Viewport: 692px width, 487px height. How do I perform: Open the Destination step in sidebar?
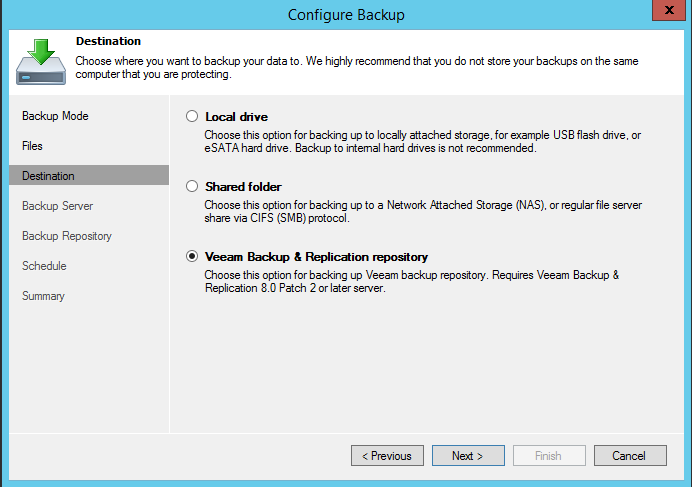[89, 175]
